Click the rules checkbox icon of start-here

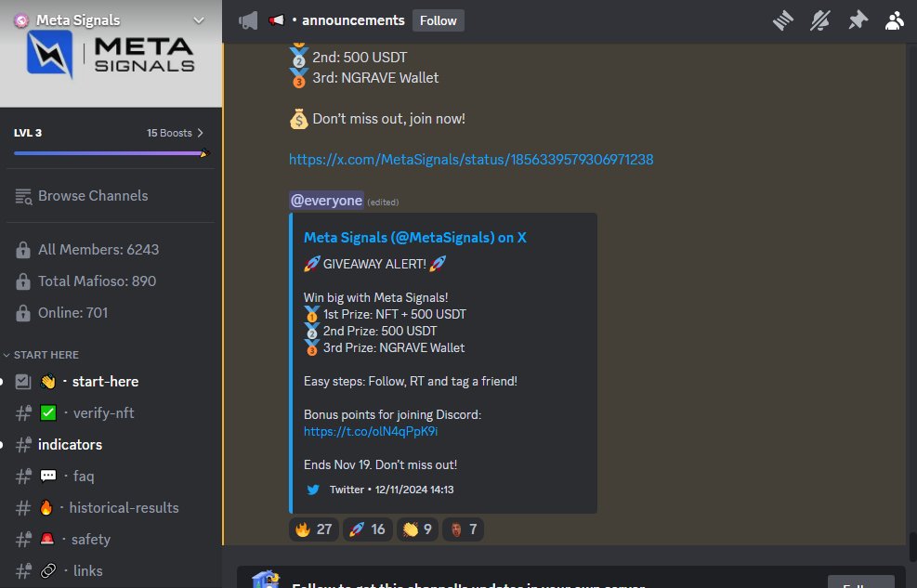(23, 382)
